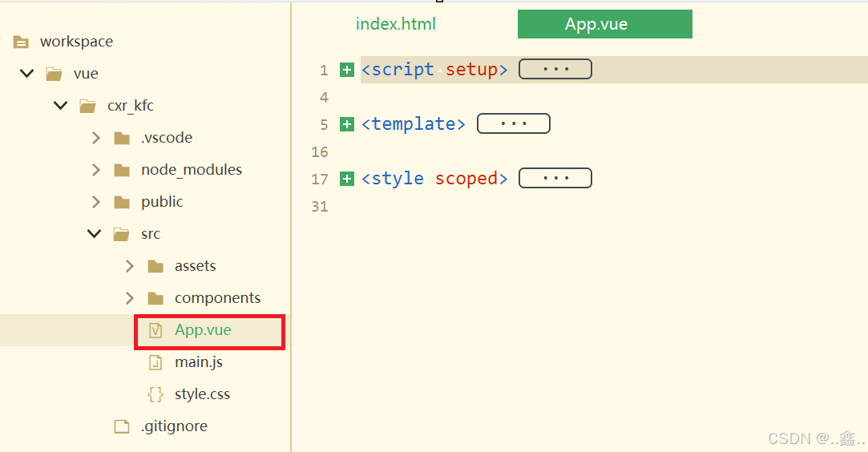Click the App.vue file icon
Viewport: 868px width, 452px height.
click(155, 330)
